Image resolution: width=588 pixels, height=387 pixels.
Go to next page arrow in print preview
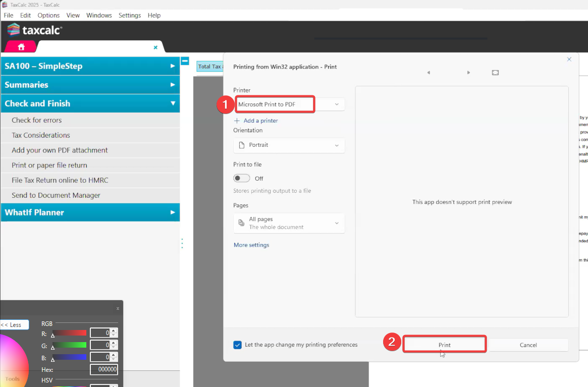click(468, 73)
